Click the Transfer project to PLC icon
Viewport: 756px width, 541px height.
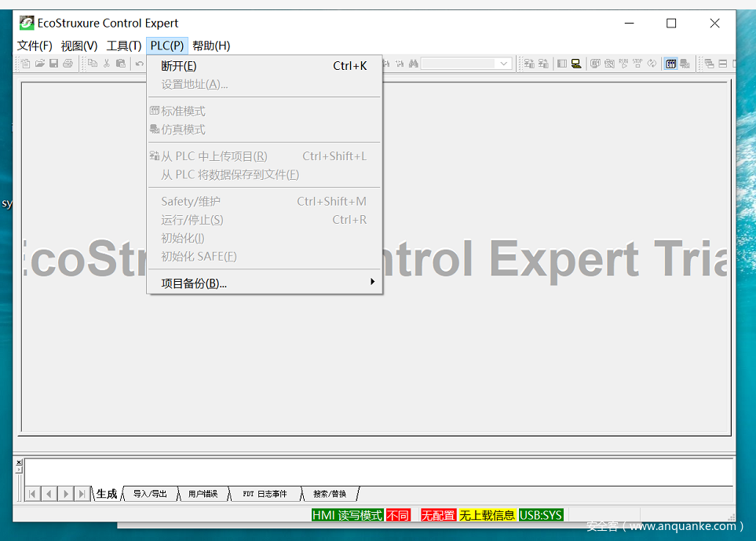(x=529, y=64)
